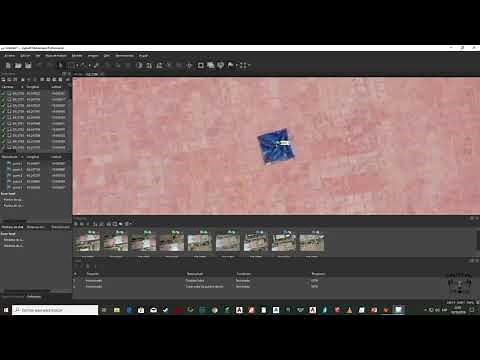The height and width of the screenshot is (360, 480).
Task: Select first photo thumbnail in Photos pane
Action: [88, 242]
